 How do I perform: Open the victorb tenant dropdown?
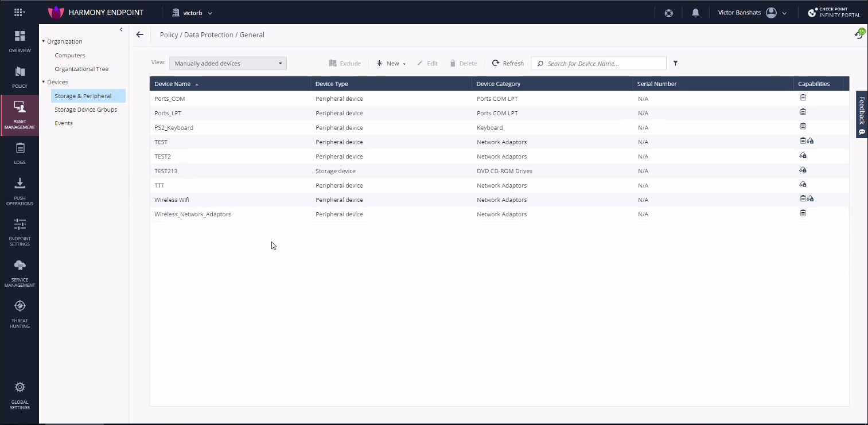pos(192,13)
